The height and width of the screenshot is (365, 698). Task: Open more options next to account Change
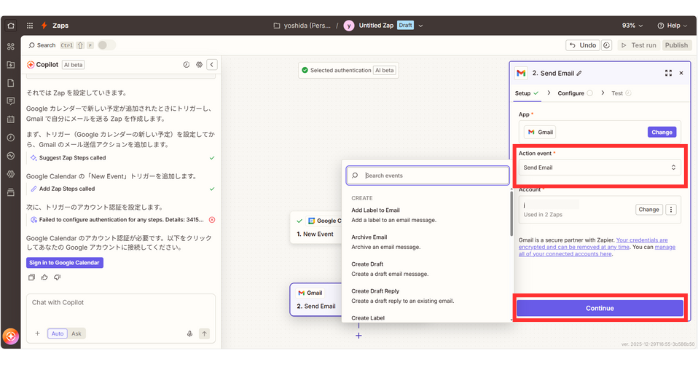tap(671, 209)
